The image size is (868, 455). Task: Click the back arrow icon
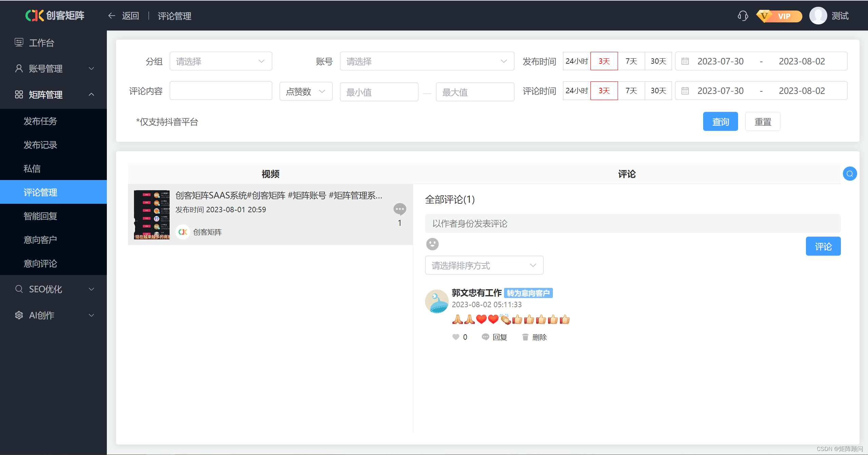pyautogui.click(x=112, y=16)
